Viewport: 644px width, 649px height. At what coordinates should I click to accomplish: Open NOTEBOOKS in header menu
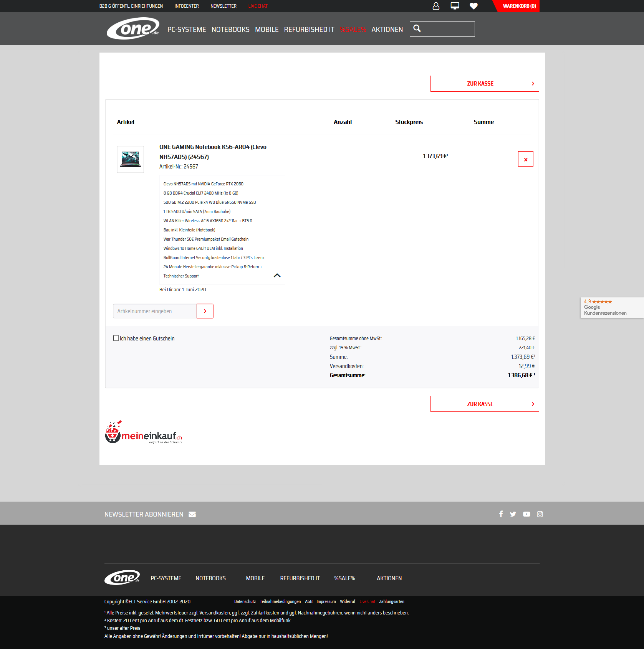[230, 30]
